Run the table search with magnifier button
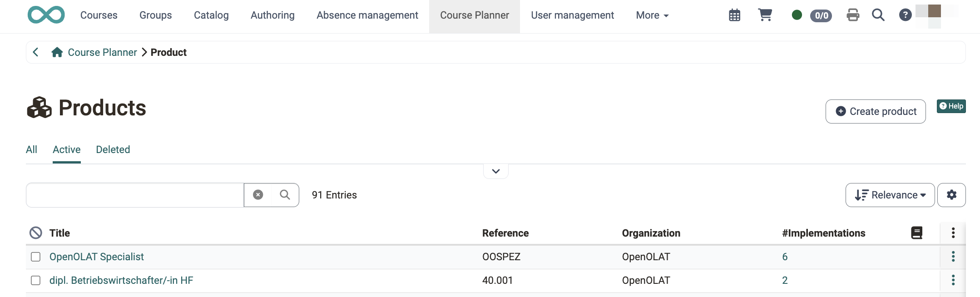The height and width of the screenshot is (297, 980). (x=285, y=195)
